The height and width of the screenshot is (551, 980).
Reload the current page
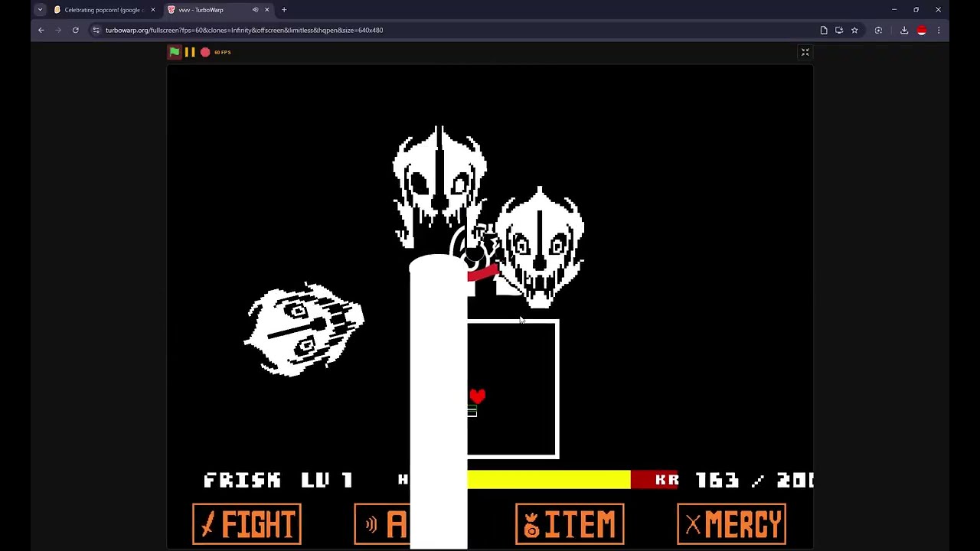click(75, 30)
